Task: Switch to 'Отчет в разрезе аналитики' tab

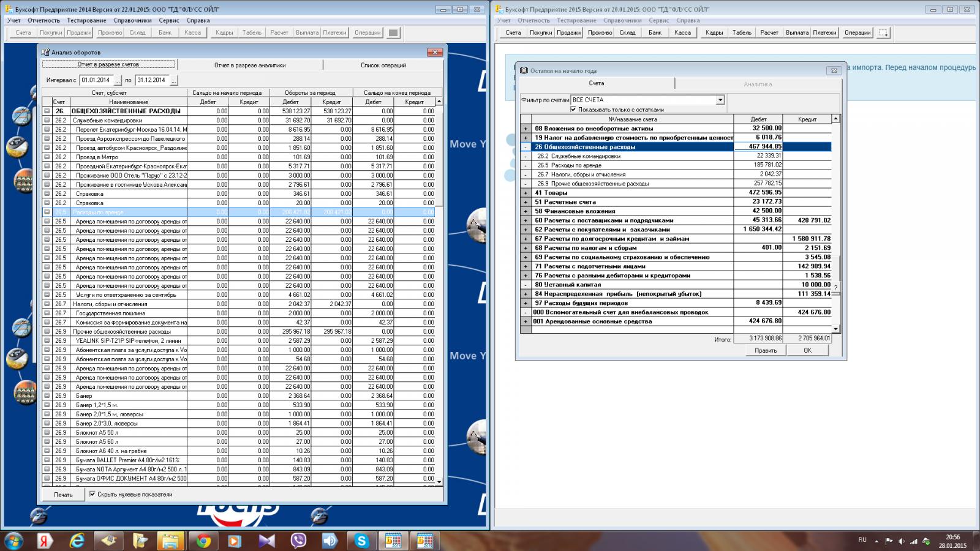Action: pyautogui.click(x=249, y=65)
